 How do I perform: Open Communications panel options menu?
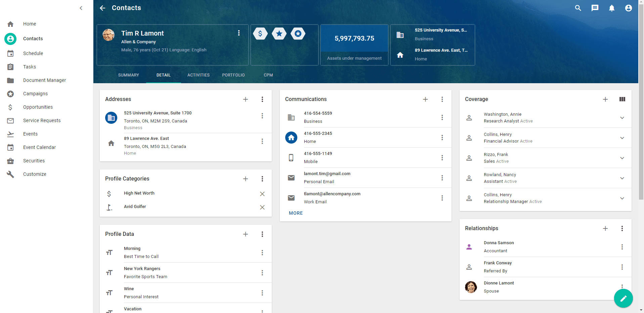point(442,99)
